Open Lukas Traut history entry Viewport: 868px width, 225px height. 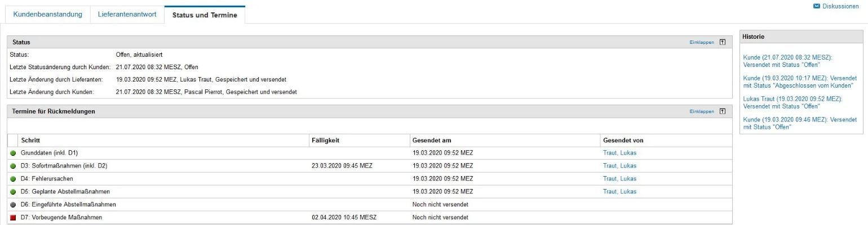pyautogui.click(x=792, y=102)
